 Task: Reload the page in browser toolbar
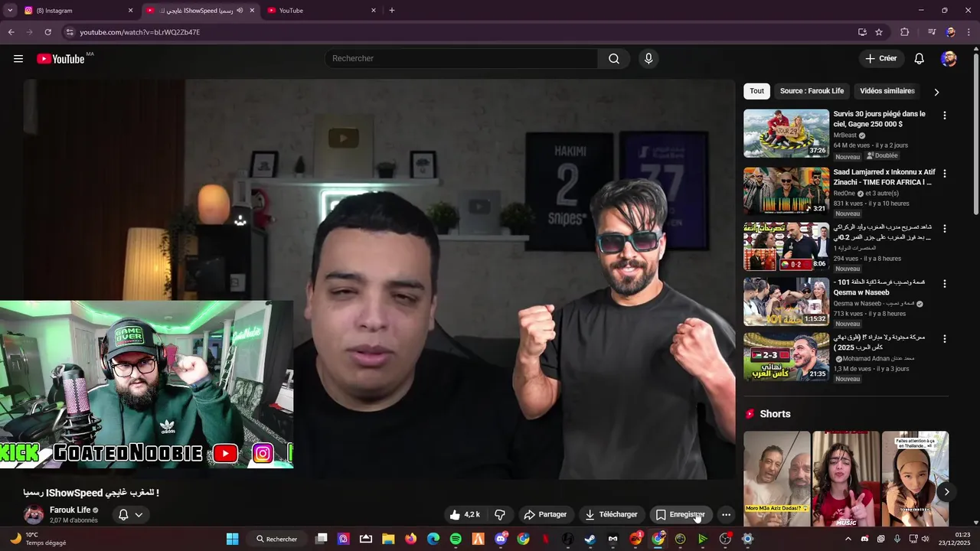pyautogui.click(x=47, y=32)
